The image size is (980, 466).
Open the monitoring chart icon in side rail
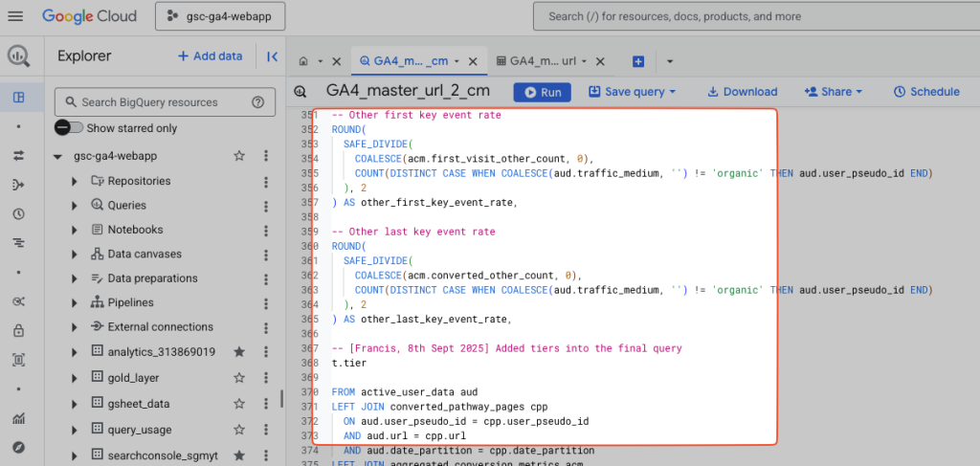click(19, 418)
